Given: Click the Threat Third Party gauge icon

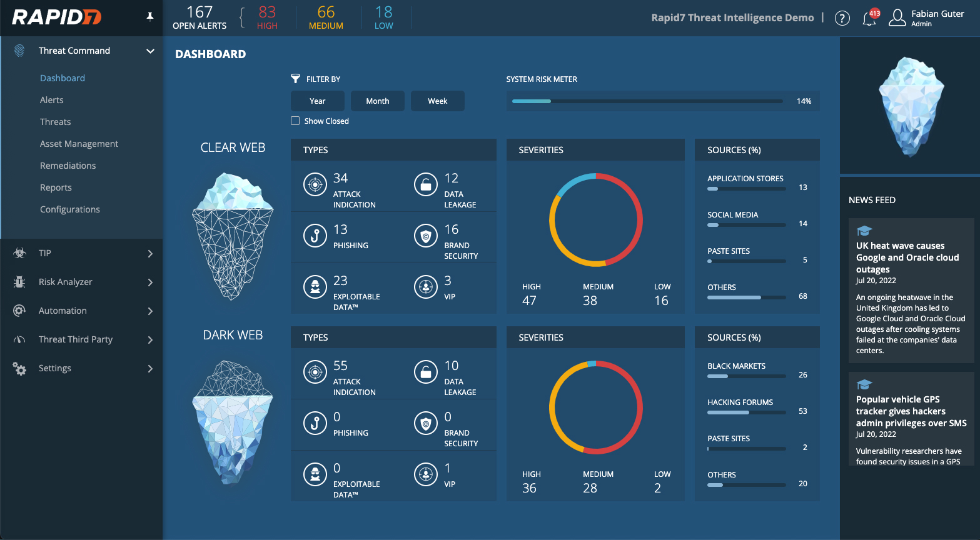Looking at the screenshot, I should (x=19, y=339).
